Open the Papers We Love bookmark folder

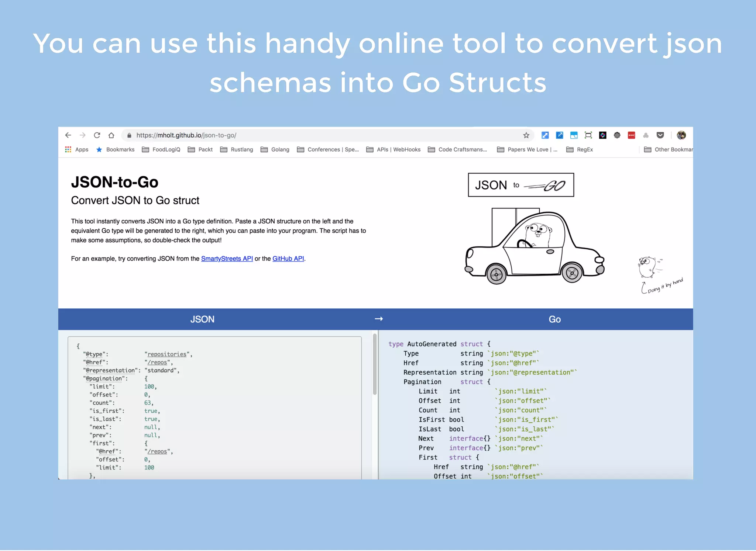pyautogui.click(x=528, y=149)
